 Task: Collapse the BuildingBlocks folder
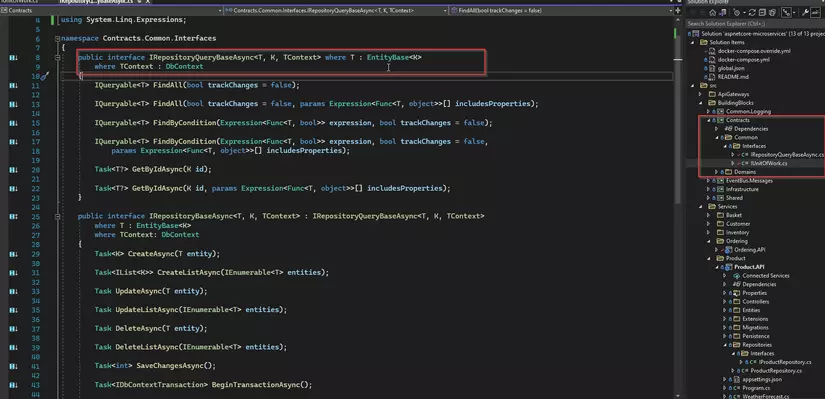700,103
